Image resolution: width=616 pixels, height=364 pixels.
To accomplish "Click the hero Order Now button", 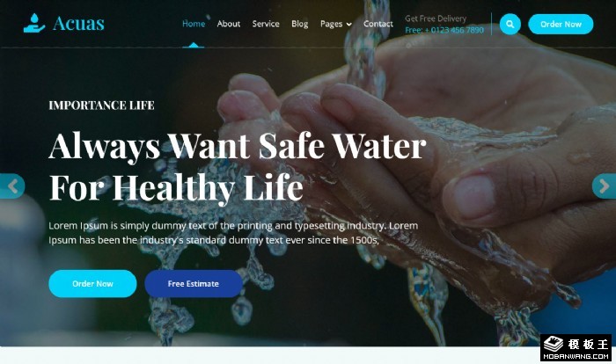I will (x=92, y=283).
